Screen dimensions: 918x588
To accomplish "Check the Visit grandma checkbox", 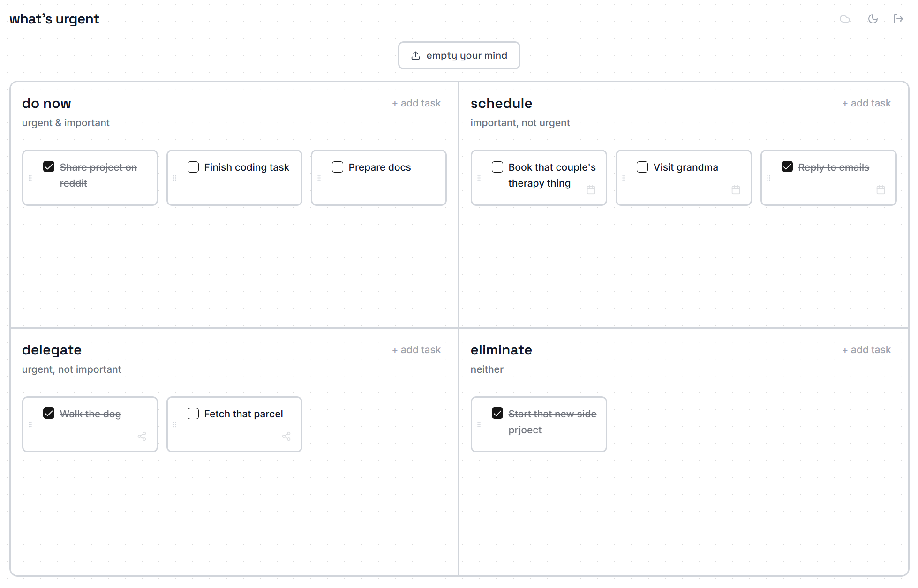I will (x=642, y=167).
